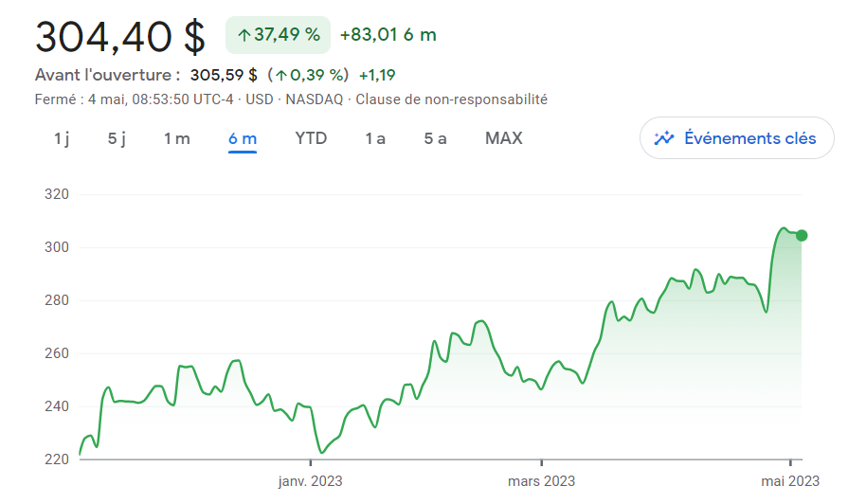Image resolution: width=848 pixels, height=504 pixels.
Task: Click the mai 2023 axis label
Action: (x=790, y=480)
